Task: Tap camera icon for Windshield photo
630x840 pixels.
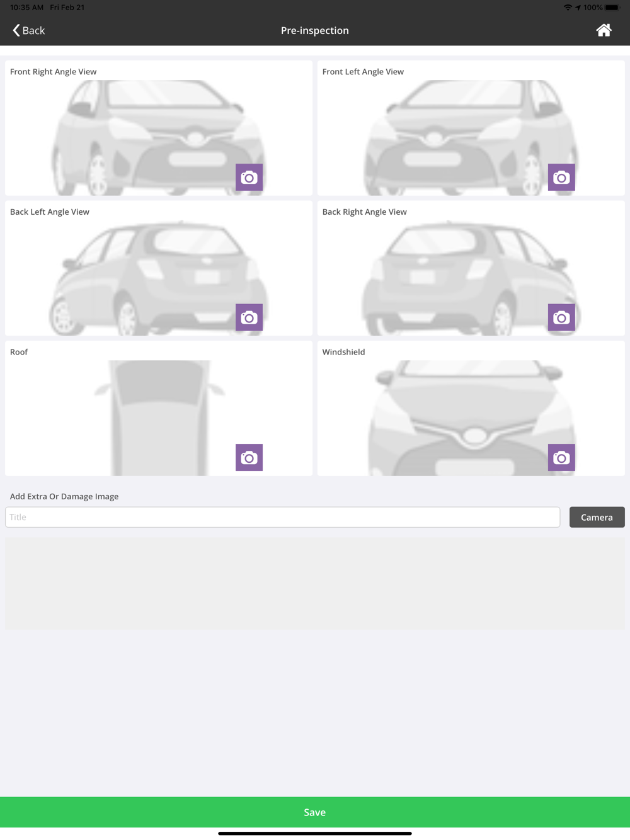Action: click(561, 458)
